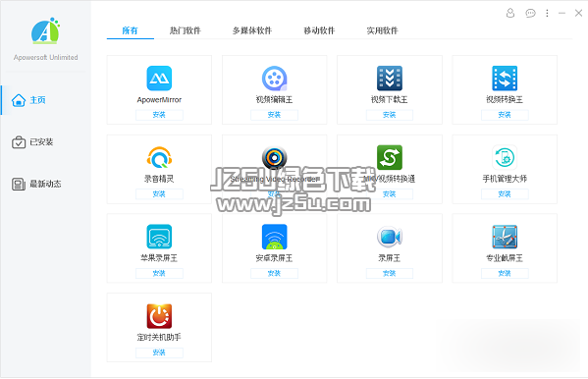Click the 定时关机助手 name label
This screenshot has width=588, height=379.
[159, 338]
